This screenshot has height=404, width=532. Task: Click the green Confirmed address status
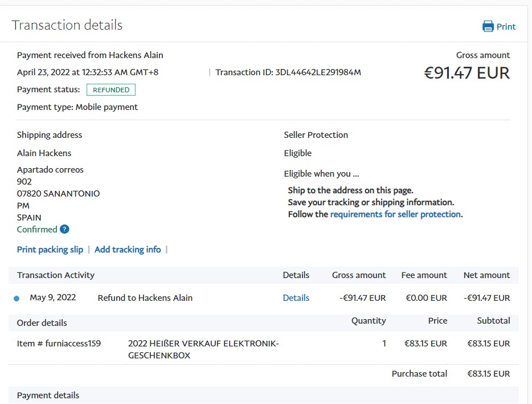(x=37, y=230)
